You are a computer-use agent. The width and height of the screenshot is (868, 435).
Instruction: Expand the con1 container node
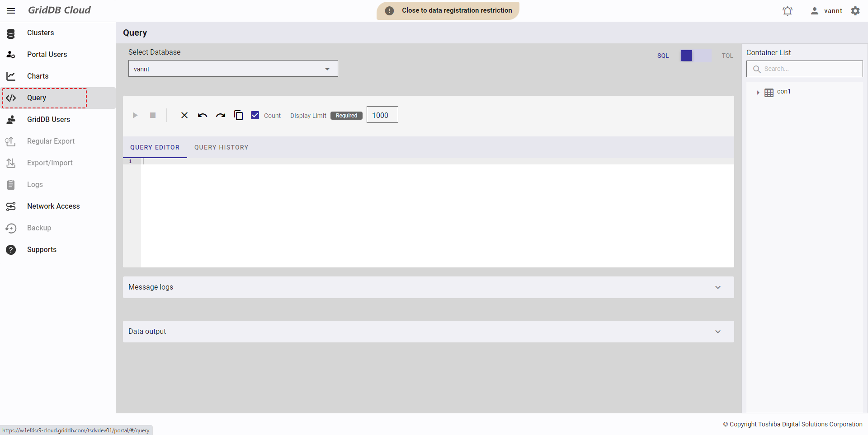click(758, 93)
